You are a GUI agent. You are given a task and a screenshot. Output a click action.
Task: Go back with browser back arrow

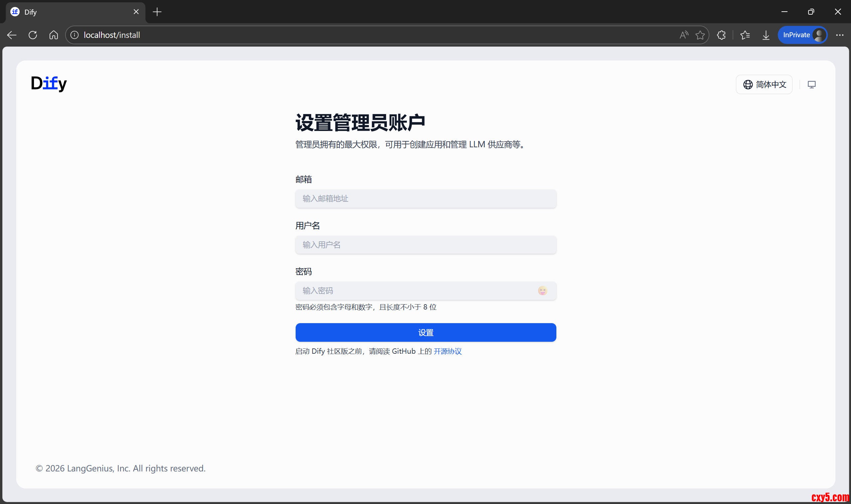point(12,35)
